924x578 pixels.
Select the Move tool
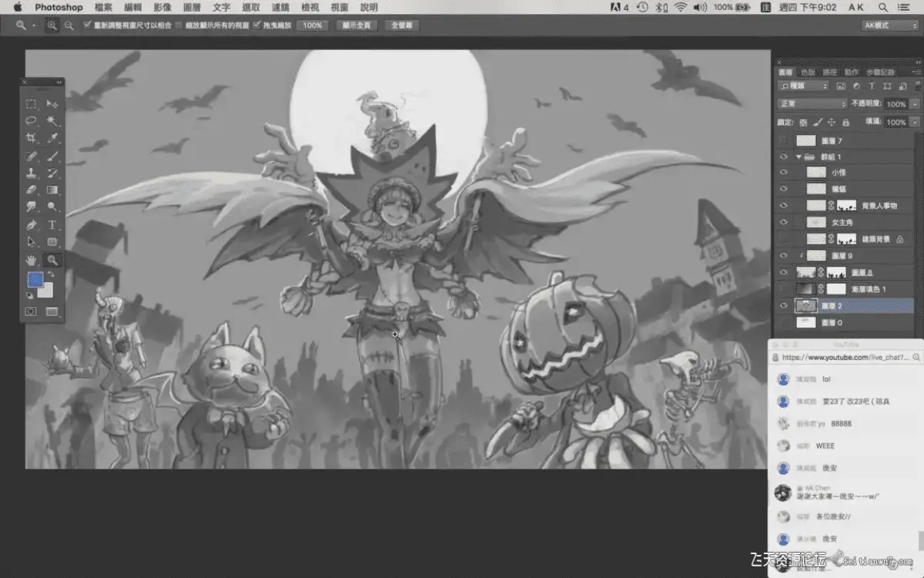52,103
